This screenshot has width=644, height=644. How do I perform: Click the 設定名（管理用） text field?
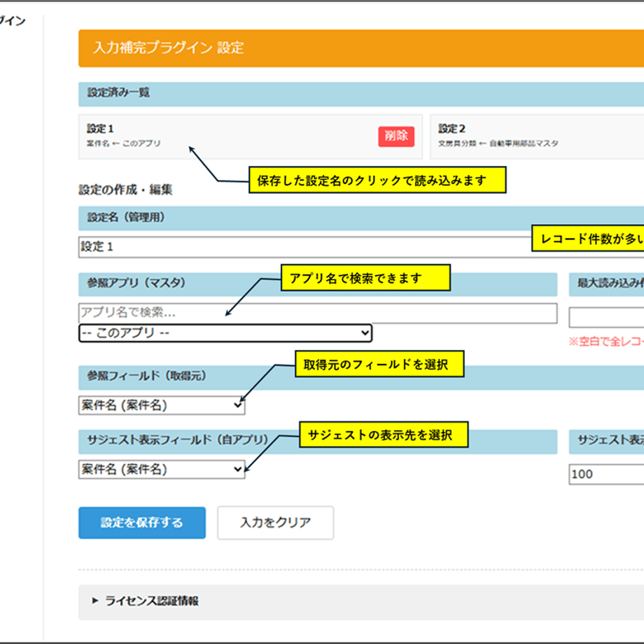[304, 247]
